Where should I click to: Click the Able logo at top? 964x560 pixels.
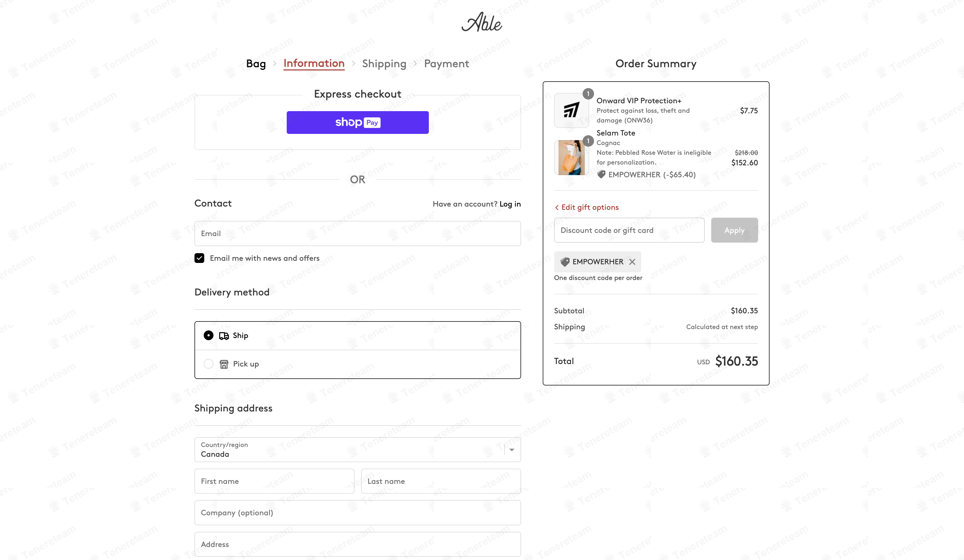(482, 22)
